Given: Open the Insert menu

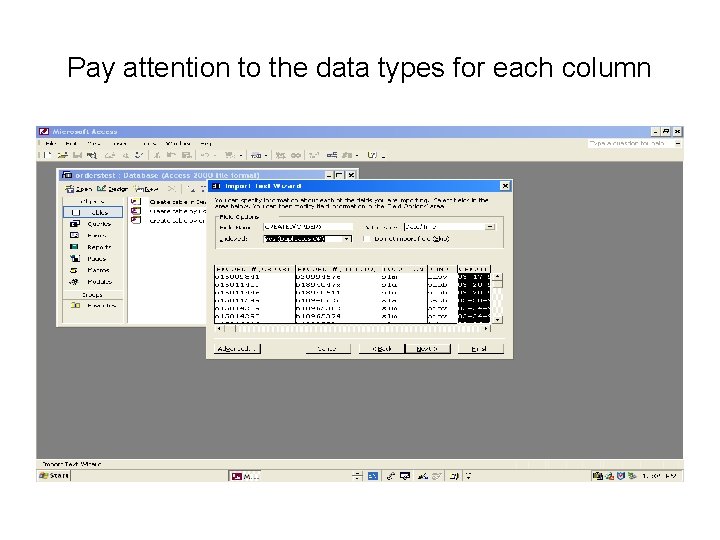Looking at the screenshot, I should (x=119, y=144).
